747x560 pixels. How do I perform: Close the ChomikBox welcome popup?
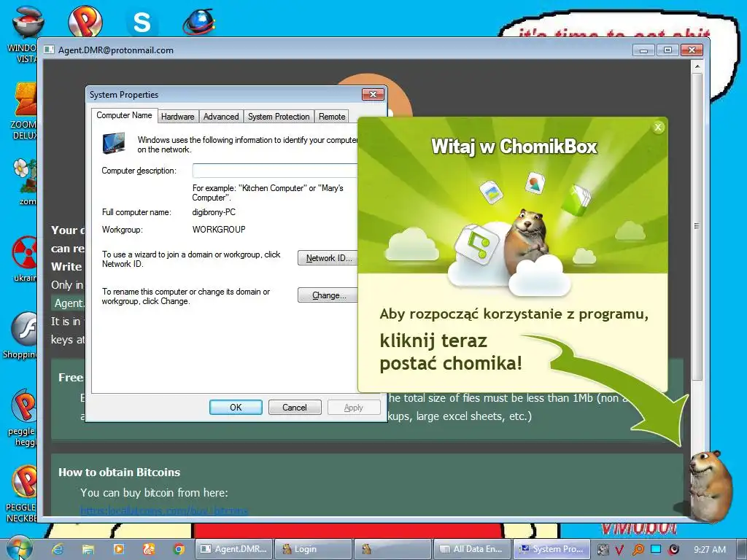coord(658,127)
